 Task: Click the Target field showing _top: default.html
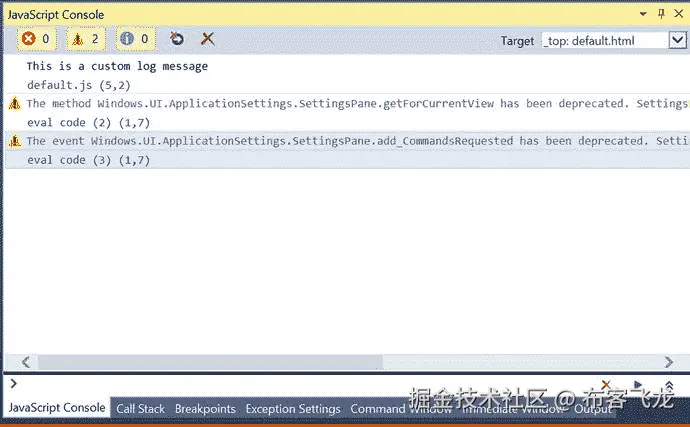[605, 41]
